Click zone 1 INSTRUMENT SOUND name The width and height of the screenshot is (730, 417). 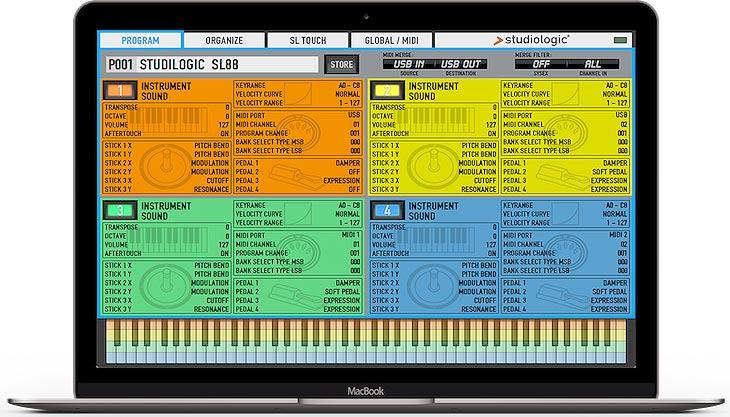pyautogui.click(x=166, y=91)
